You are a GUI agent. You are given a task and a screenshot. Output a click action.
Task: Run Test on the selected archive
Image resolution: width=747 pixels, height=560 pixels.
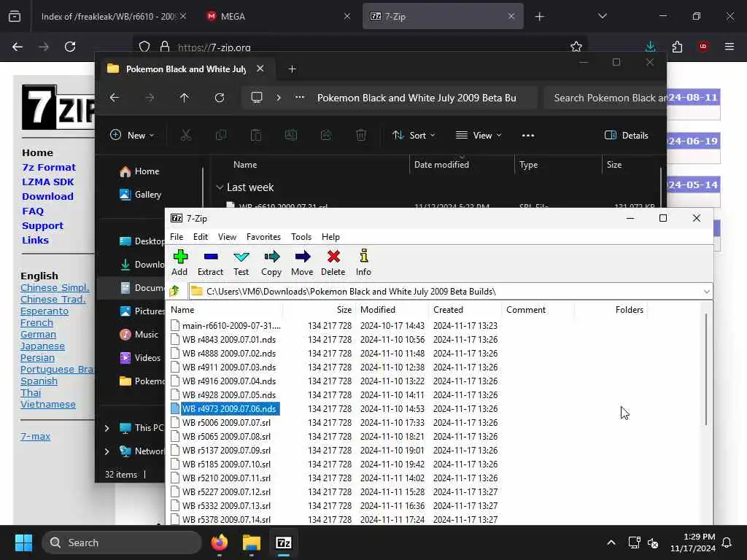241,262
